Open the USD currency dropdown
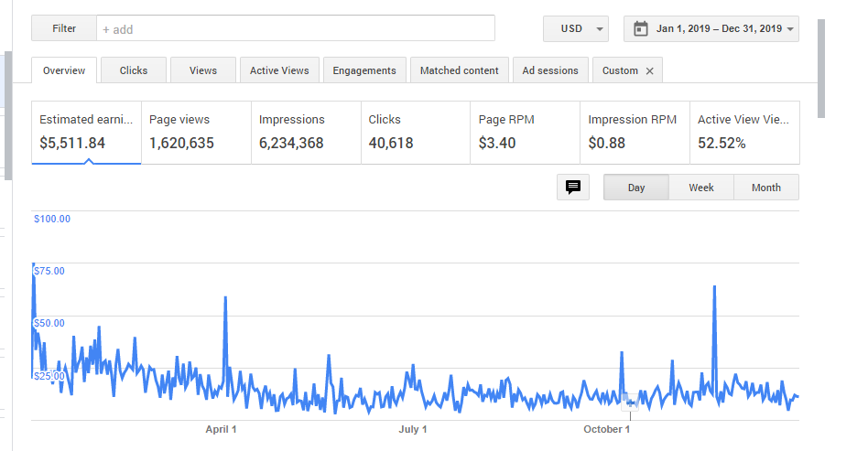Viewport: 868px width, 451px height. click(575, 28)
